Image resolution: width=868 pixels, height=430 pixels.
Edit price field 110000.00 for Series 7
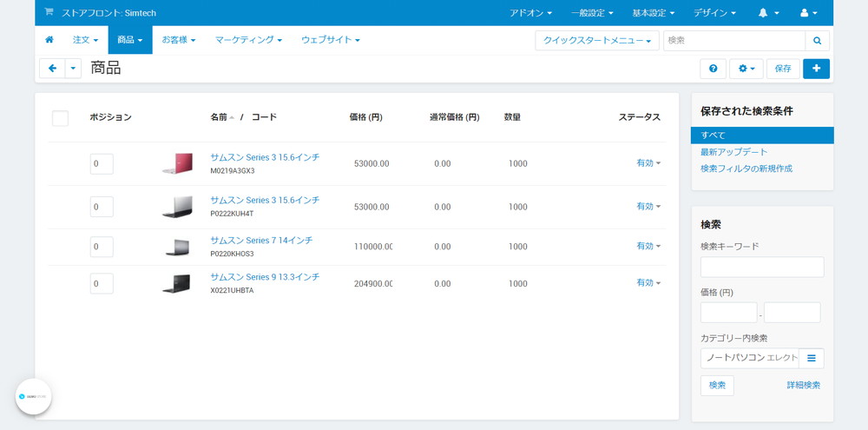pyautogui.click(x=372, y=247)
